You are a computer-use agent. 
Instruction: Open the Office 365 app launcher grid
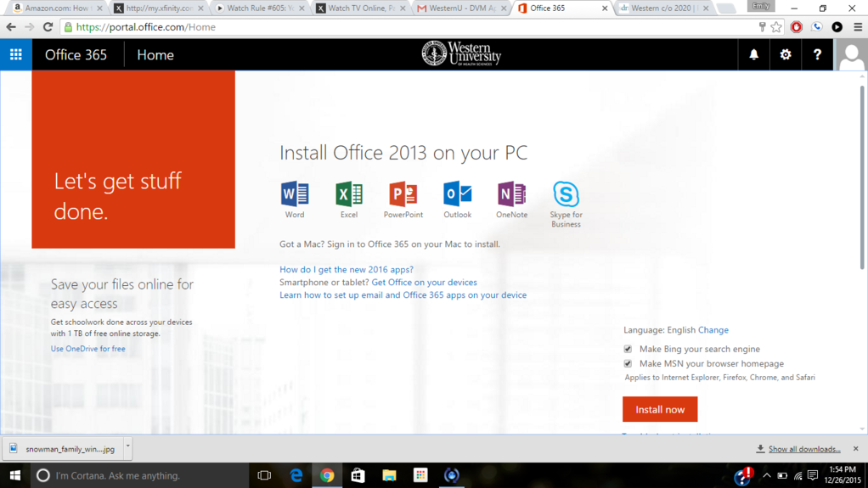[15, 54]
